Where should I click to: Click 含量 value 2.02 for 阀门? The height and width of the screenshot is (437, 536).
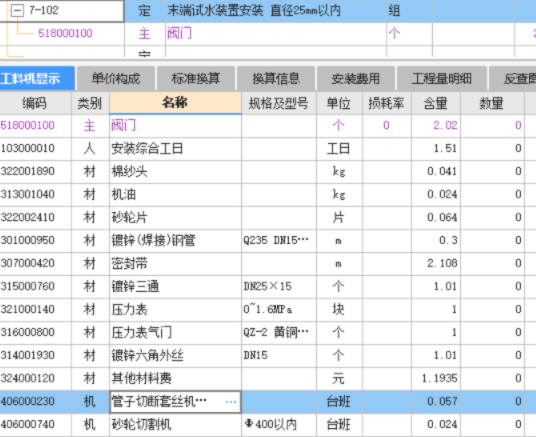pos(436,125)
